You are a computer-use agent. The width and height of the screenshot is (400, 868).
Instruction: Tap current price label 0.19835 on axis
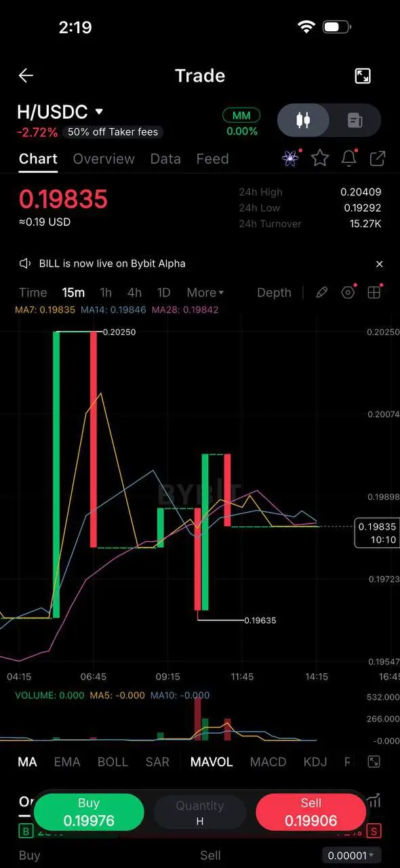[x=378, y=533]
